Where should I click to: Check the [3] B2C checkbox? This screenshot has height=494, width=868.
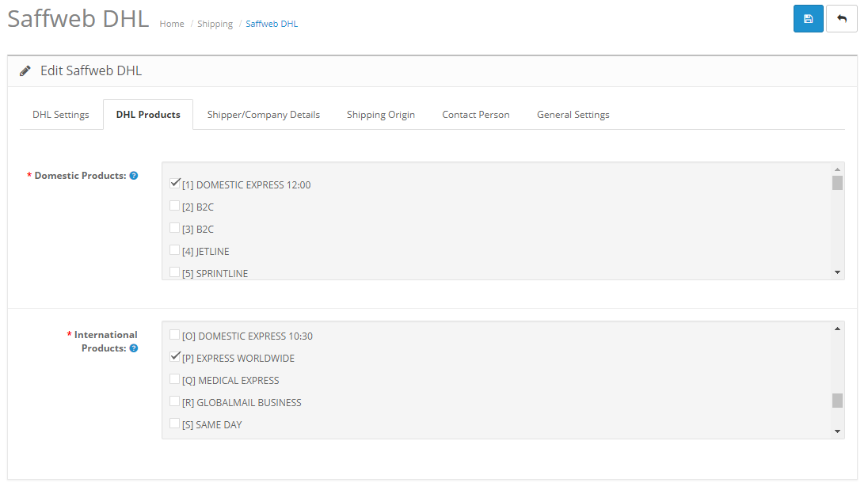(x=175, y=228)
